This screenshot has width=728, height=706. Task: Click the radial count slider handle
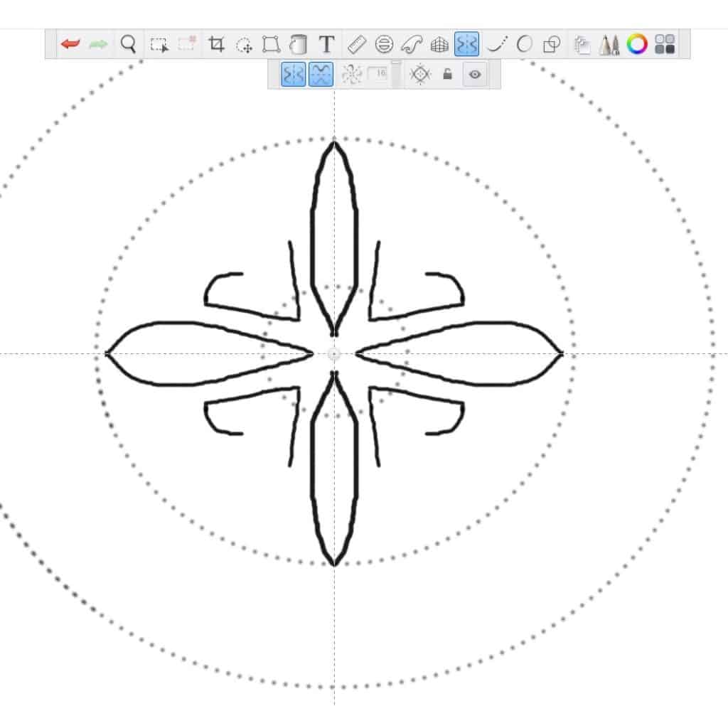coord(396,63)
